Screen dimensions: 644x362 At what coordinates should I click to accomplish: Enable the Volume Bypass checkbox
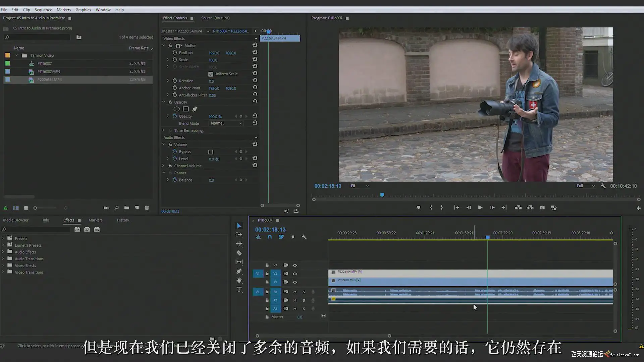point(211,152)
